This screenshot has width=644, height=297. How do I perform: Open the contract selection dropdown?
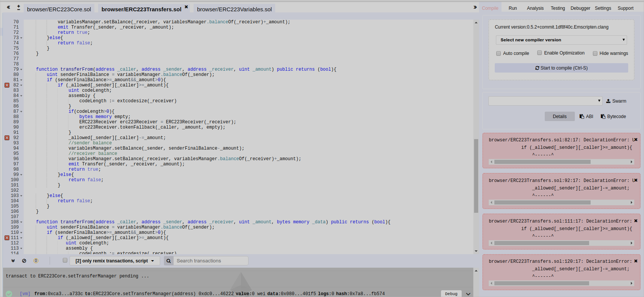pos(545,101)
